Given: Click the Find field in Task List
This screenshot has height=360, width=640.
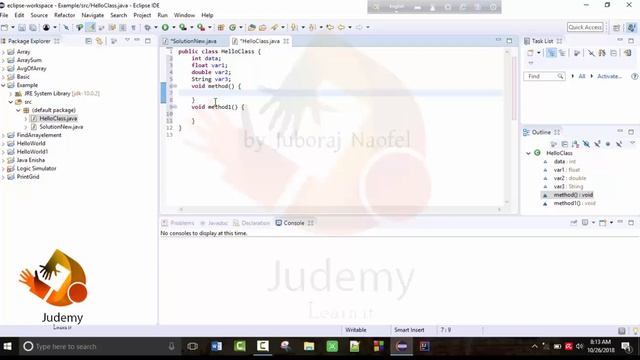Looking at the screenshot, I should click(x=544, y=76).
